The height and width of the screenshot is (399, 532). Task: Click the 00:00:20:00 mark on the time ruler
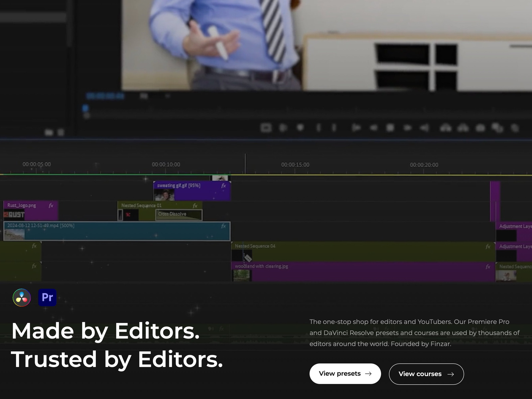(x=424, y=165)
